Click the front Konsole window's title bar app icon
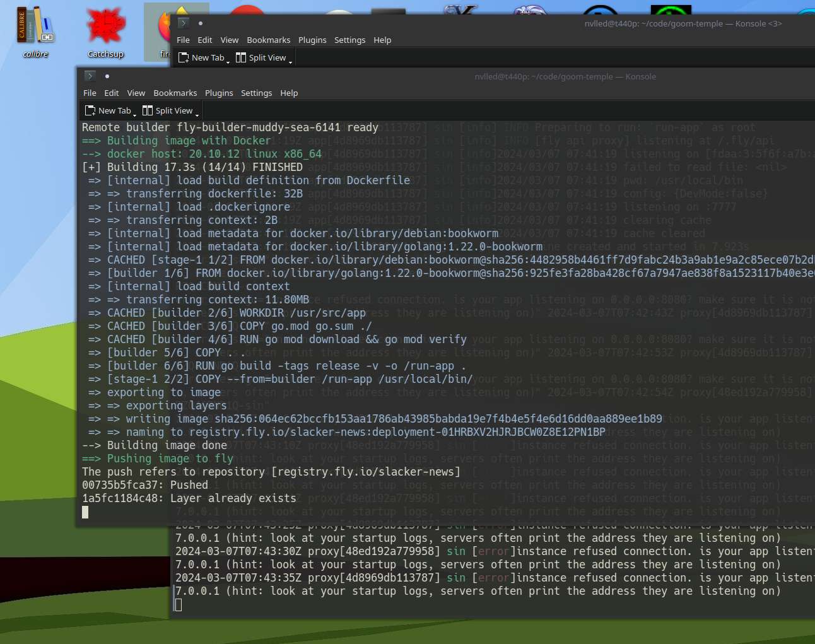Screen dimensions: 815x644 [x=90, y=76]
